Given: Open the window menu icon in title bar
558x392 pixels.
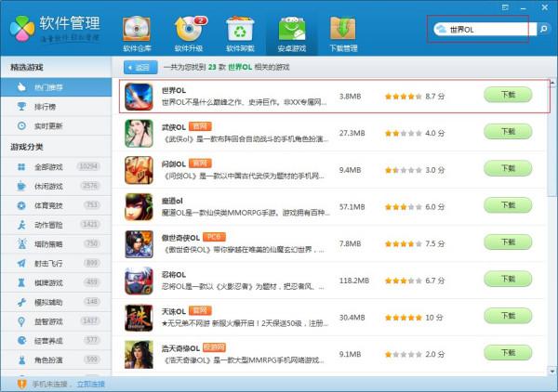Looking at the screenshot, I should [505, 7].
